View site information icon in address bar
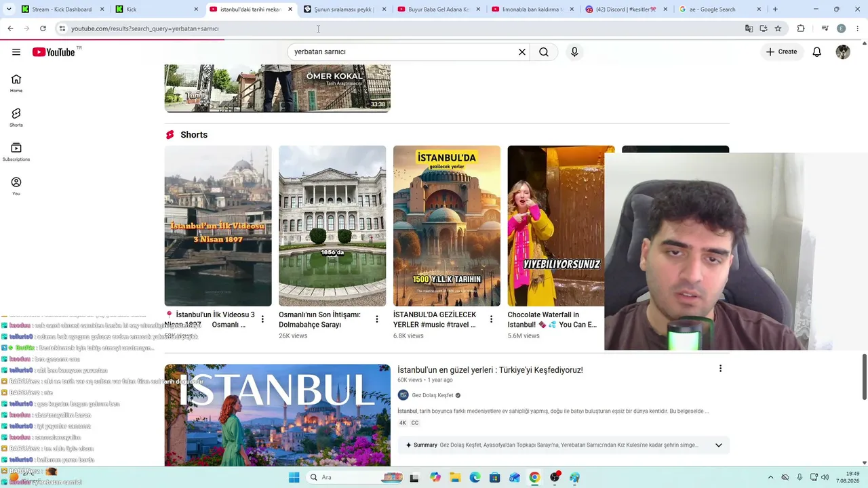Screen dimensions: 868x488 tap(62, 28)
